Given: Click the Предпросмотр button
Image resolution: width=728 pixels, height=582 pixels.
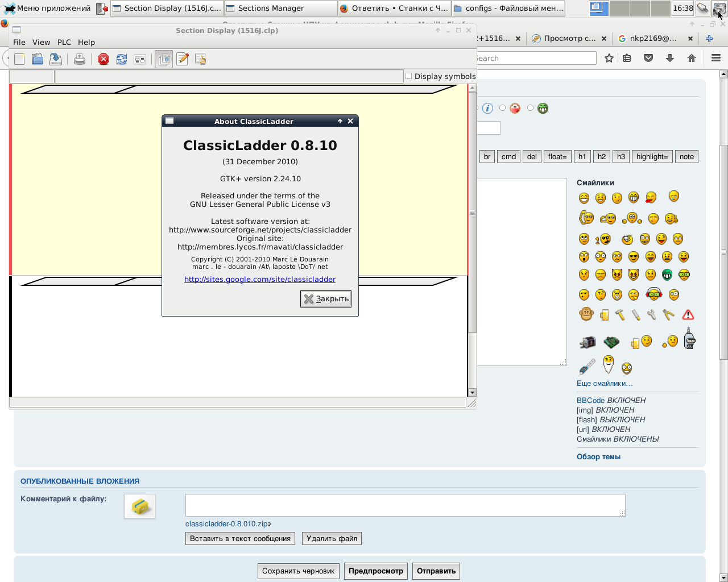Looking at the screenshot, I should 376,571.
